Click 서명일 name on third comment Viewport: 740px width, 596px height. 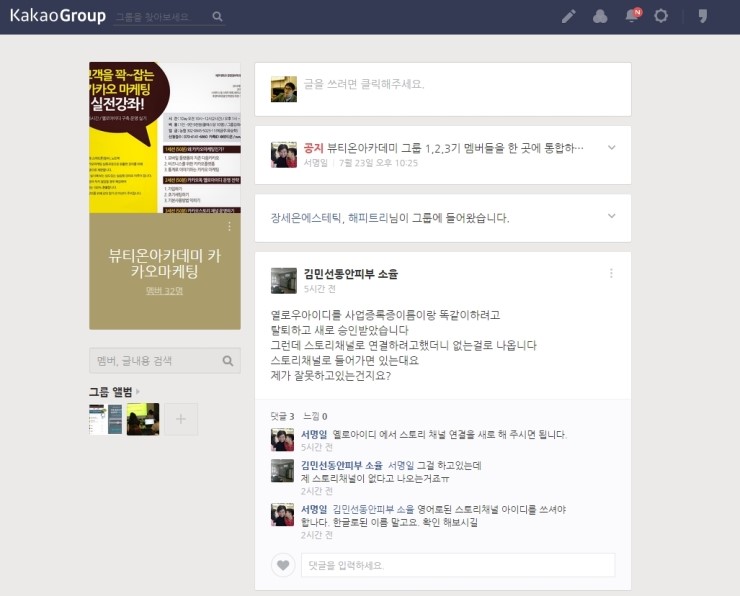coord(314,509)
